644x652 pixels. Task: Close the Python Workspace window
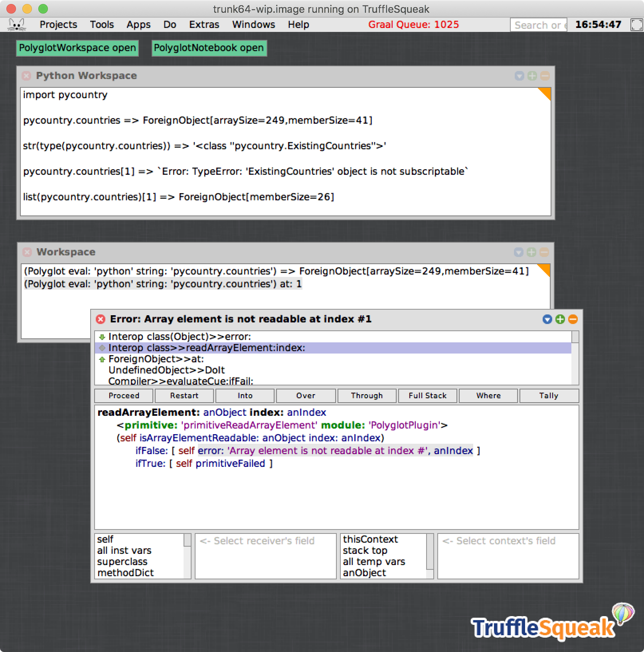coord(26,76)
